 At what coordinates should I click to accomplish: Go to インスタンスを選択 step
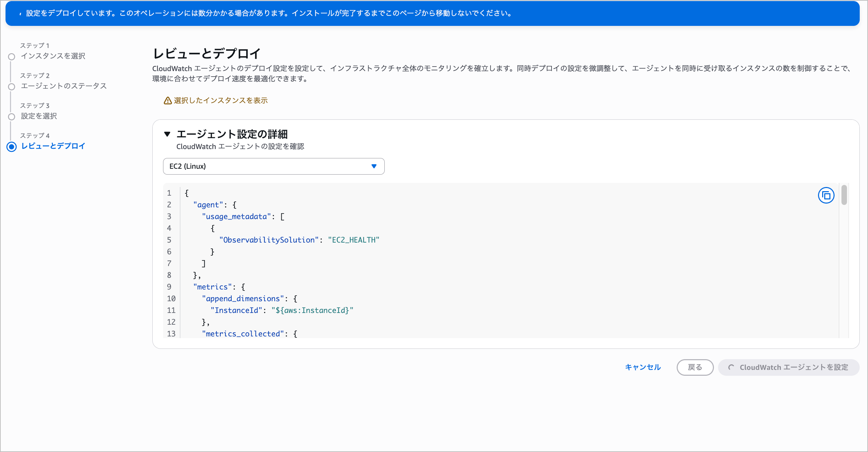point(53,56)
